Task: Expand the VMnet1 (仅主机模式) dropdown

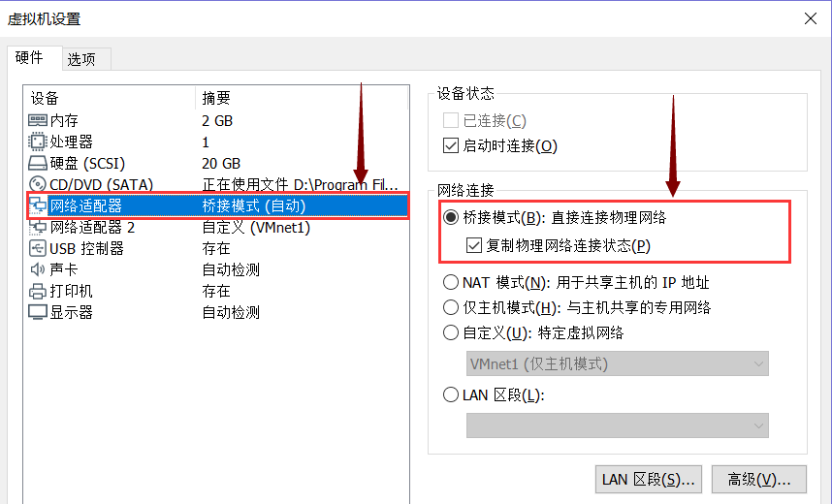Action: 617,363
